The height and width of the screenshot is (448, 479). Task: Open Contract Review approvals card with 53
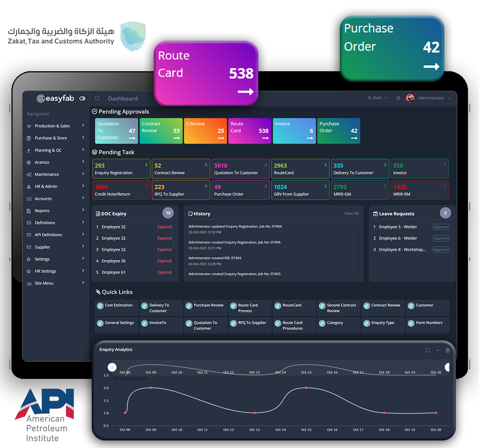pyautogui.click(x=161, y=131)
